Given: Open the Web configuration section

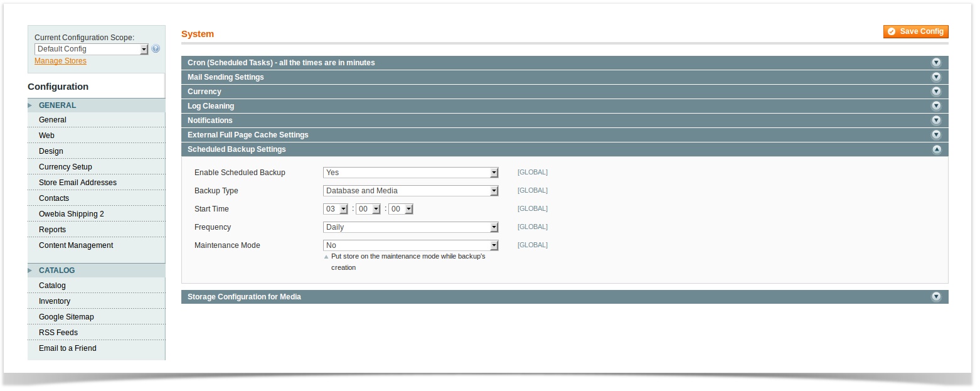Looking at the screenshot, I should [x=46, y=136].
